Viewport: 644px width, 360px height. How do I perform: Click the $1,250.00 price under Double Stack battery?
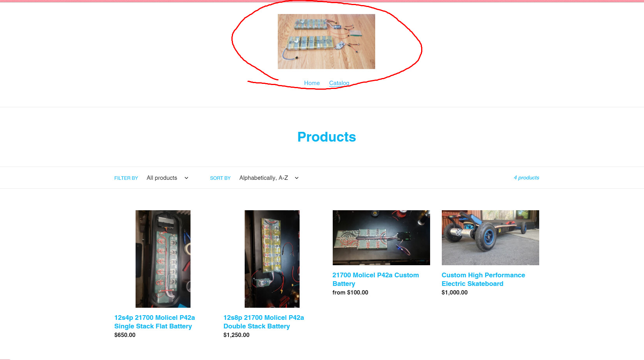(236, 335)
